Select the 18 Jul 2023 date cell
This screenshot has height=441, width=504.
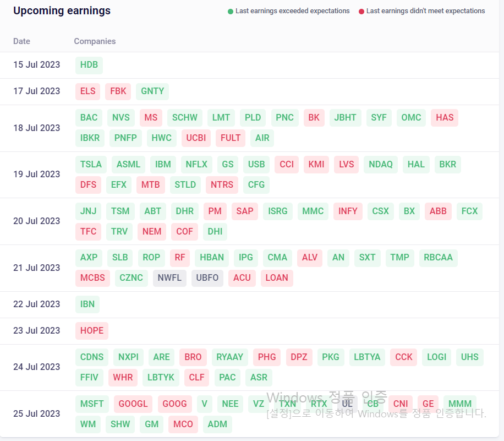point(37,128)
